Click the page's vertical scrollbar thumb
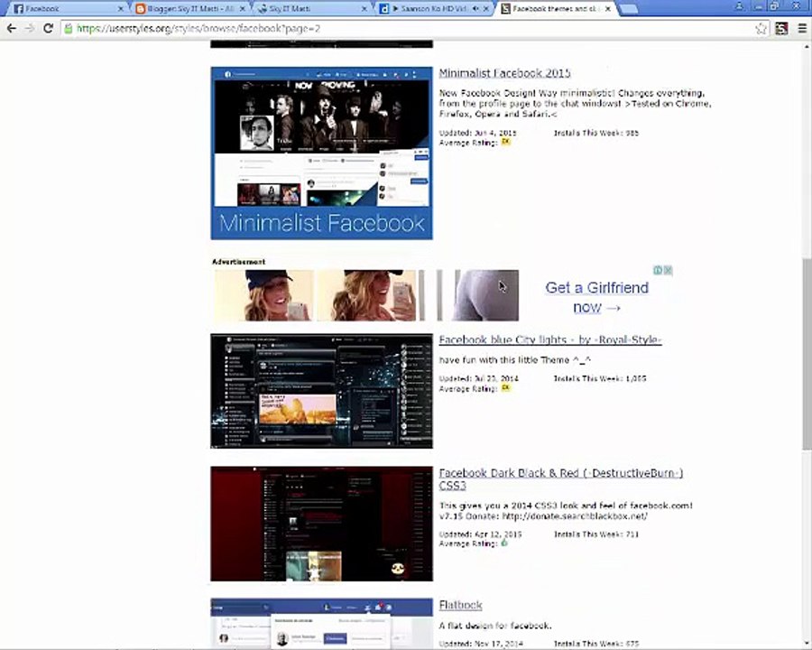Image resolution: width=812 pixels, height=650 pixels. coord(807,352)
